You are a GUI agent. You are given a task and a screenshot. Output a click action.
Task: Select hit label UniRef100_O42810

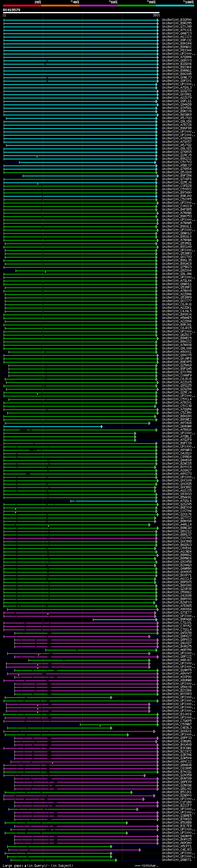click(x=177, y=454)
